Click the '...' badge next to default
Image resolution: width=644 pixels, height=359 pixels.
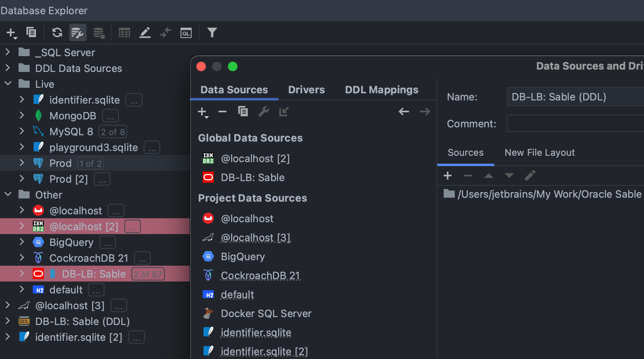tap(96, 290)
